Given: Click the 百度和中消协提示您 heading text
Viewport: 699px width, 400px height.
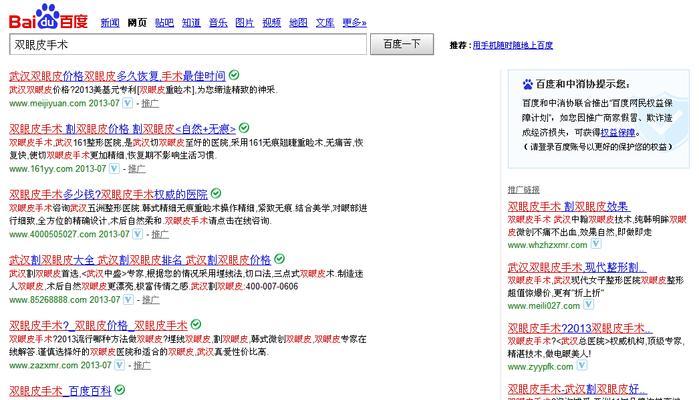Looking at the screenshot, I should pos(583,84).
